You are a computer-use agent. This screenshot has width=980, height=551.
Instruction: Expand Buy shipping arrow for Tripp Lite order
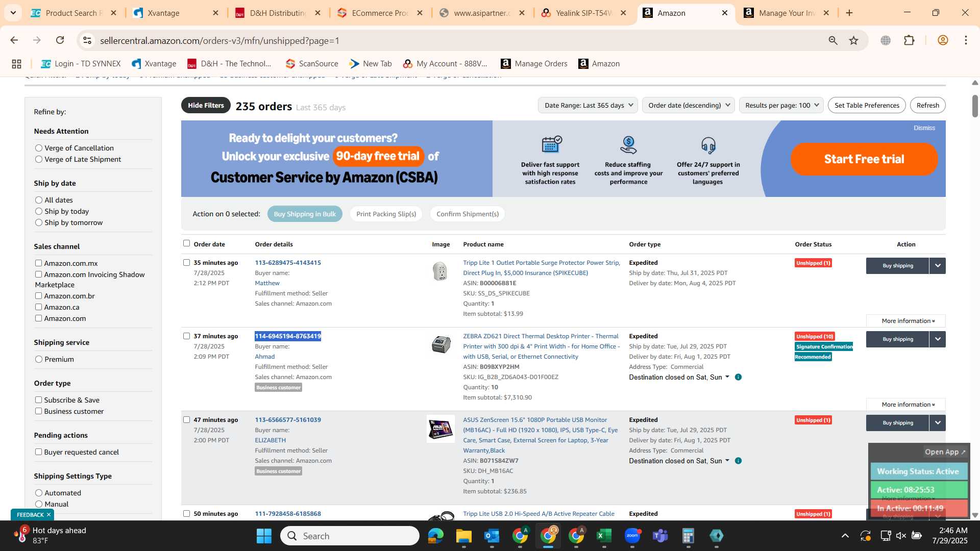coord(938,266)
